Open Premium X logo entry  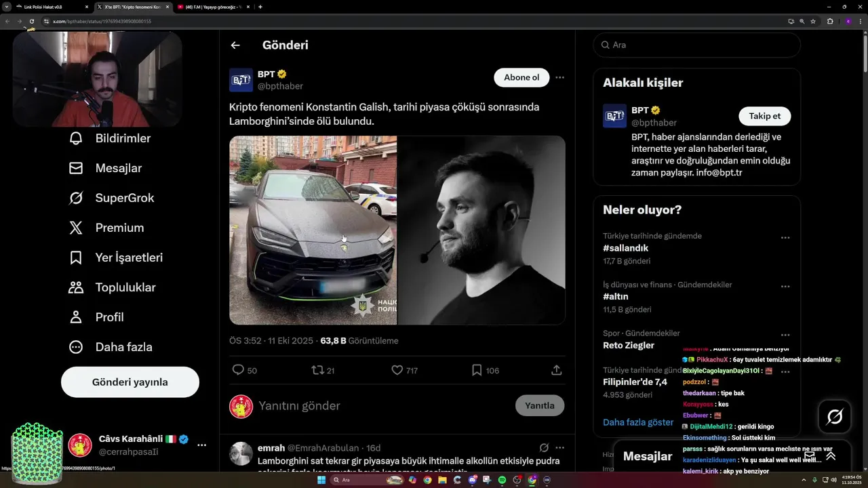[x=106, y=228]
